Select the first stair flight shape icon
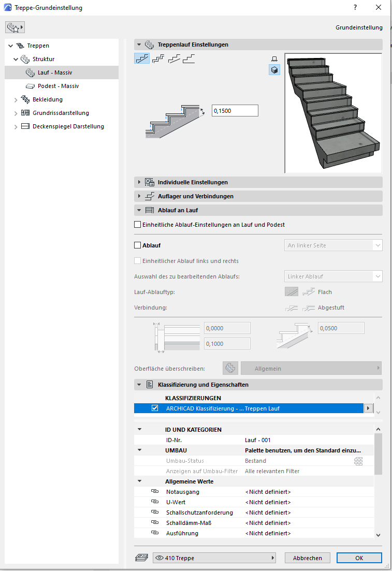This screenshot has width=392, height=571. coord(142,58)
